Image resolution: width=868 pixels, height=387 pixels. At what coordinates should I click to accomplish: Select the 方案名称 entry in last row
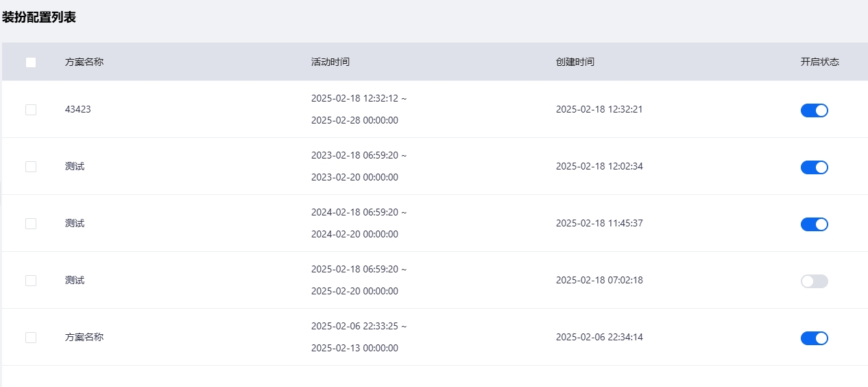click(84, 338)
